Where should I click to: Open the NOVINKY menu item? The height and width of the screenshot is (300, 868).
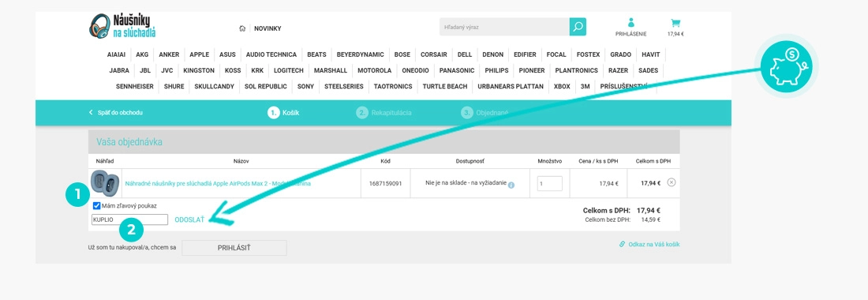[268, 28]
